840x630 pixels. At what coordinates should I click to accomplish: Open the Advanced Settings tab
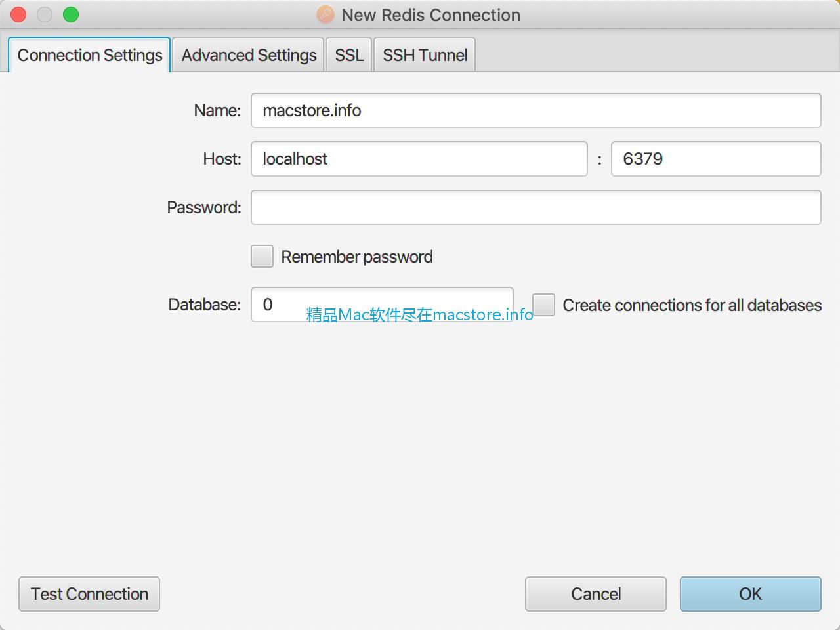point(249,55)
